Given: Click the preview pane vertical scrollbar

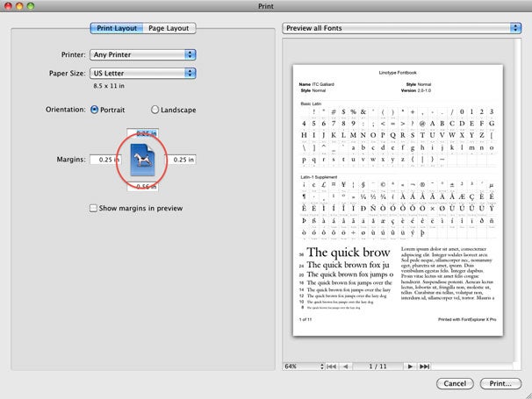Looking at the screenshot, I should pos(517,200).
